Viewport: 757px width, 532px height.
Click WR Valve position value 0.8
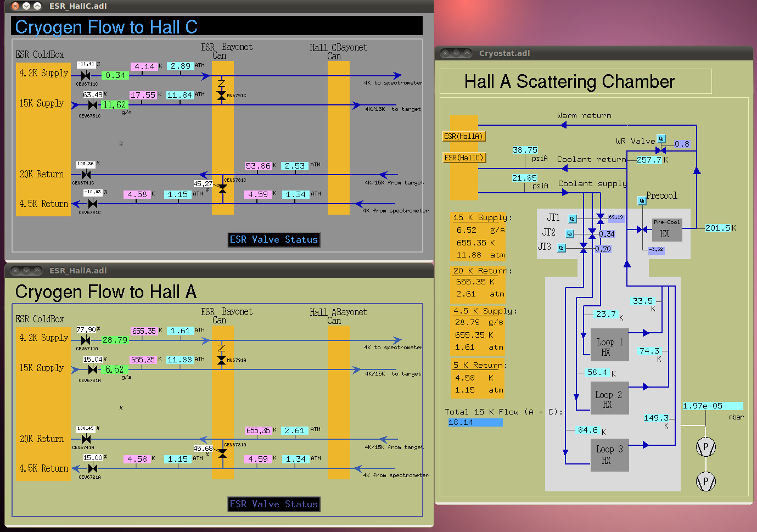[x=682, y=144]
